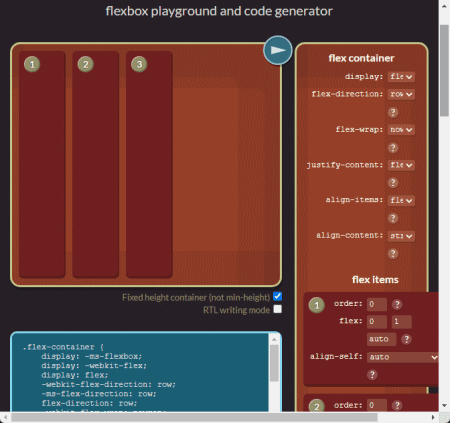Image resolution: width=450 pixels, height=423 pixels.
Task: Click item 1 flex-grow input field
Action: click(x=377, y=321)
